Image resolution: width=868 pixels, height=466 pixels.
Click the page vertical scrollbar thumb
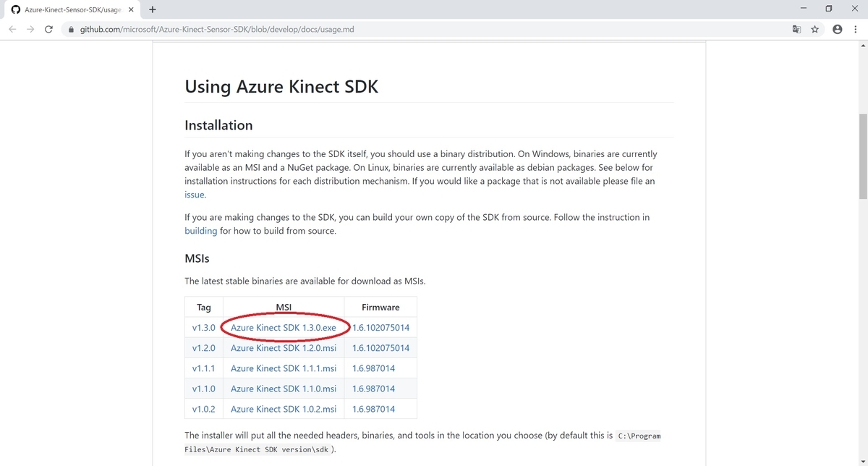point(862,156)
